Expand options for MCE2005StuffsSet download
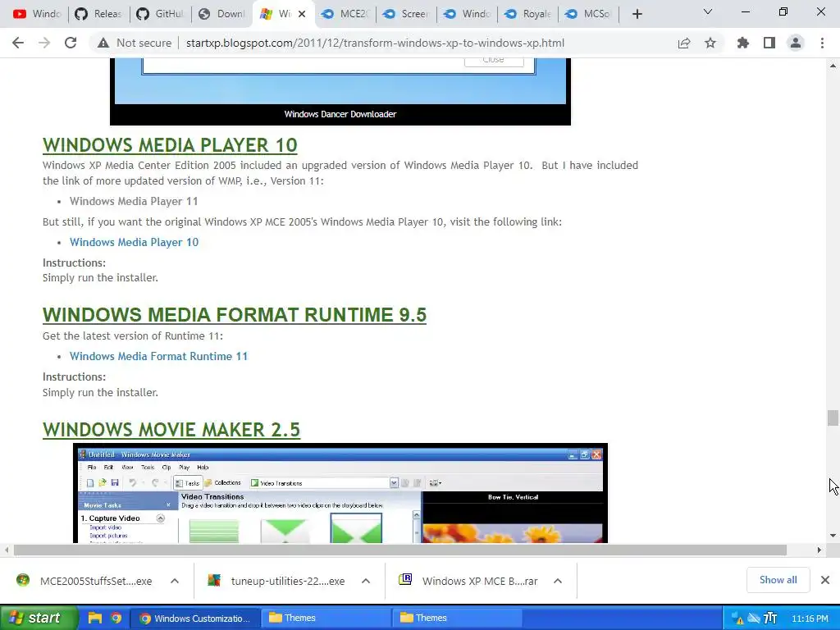 (175, 581)
